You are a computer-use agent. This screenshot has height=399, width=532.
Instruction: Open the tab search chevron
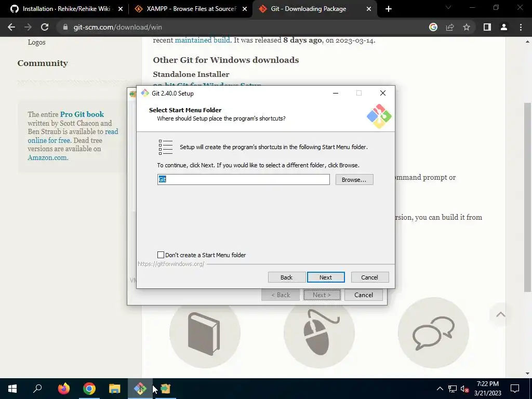point(448,7)
